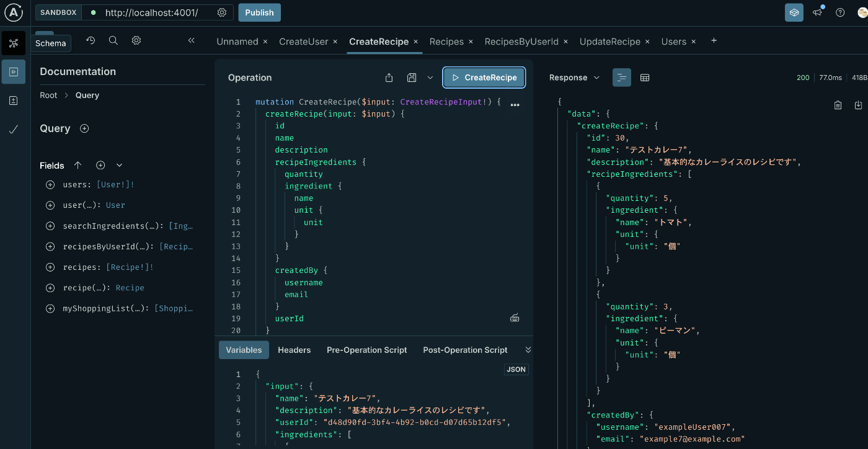The image size is (868, 449).
Task: Open operation history clock icon
Action: [x=91, y=40]
